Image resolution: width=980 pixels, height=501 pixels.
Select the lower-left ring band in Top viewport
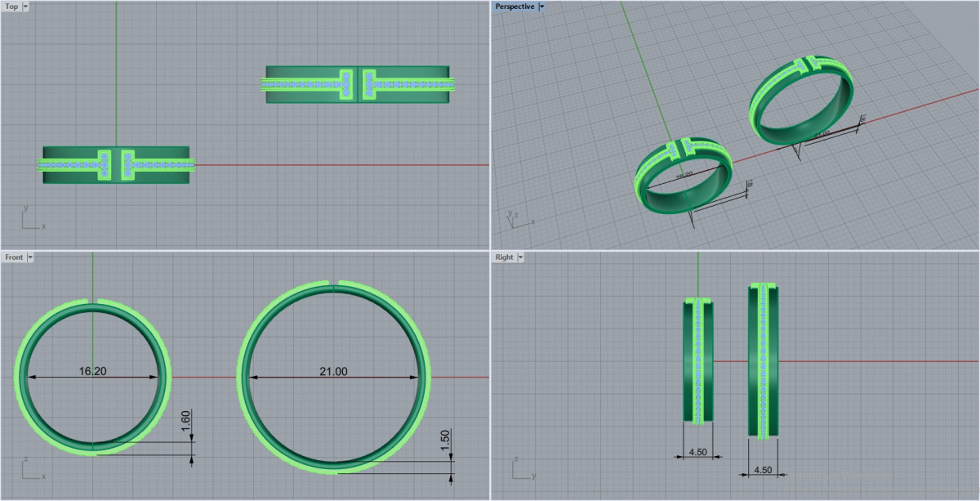click(x=116, y=165)
